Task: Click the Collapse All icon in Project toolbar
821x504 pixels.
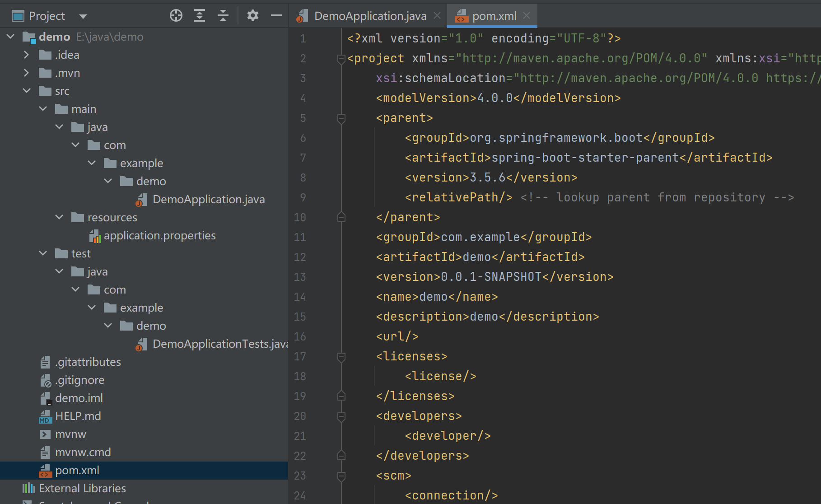Action: pyautogui.click(x=223, y=16)
